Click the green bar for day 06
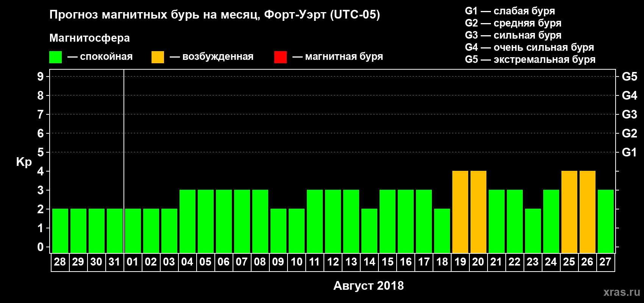The width and height of the screenshot is (644, 303). pos(224,221)
